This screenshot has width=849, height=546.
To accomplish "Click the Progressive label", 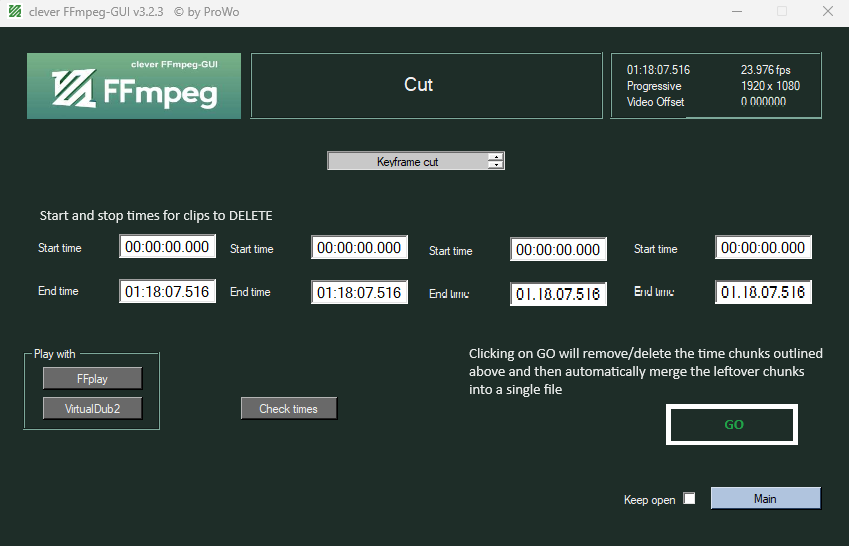I will click(654, 86).
